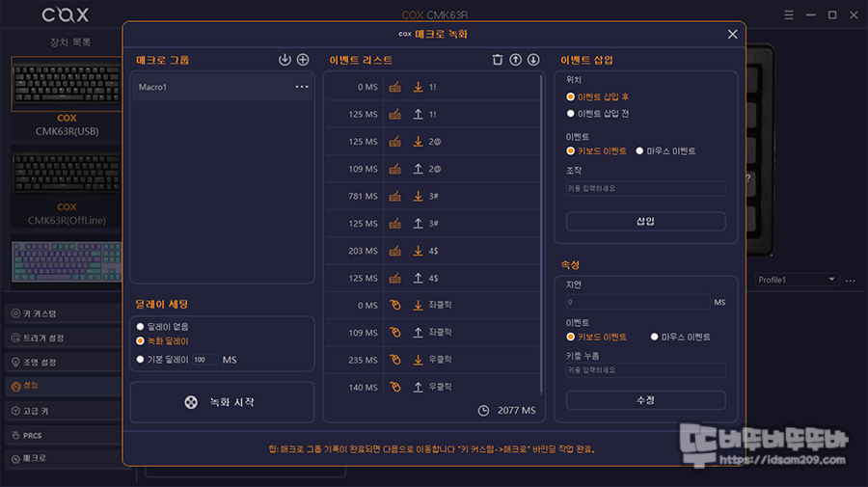Click key-down arrow on 125 MS 2@ row

[418, 142]
